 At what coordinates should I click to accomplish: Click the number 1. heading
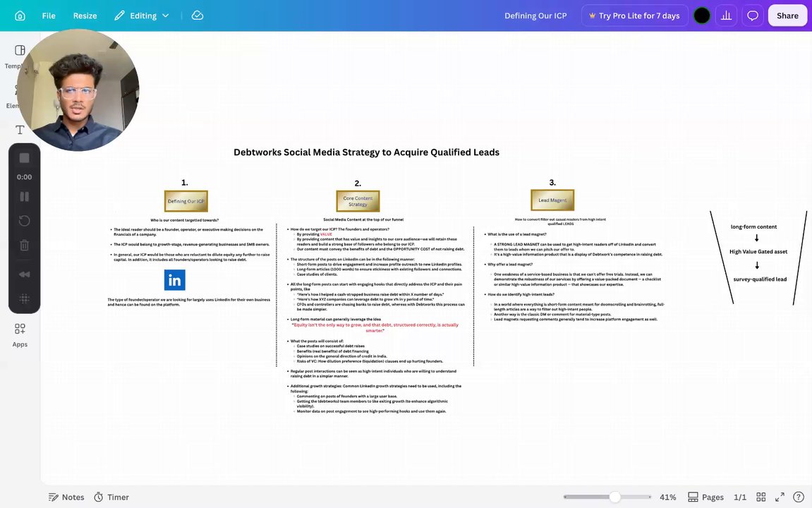(x=184, y=183)
